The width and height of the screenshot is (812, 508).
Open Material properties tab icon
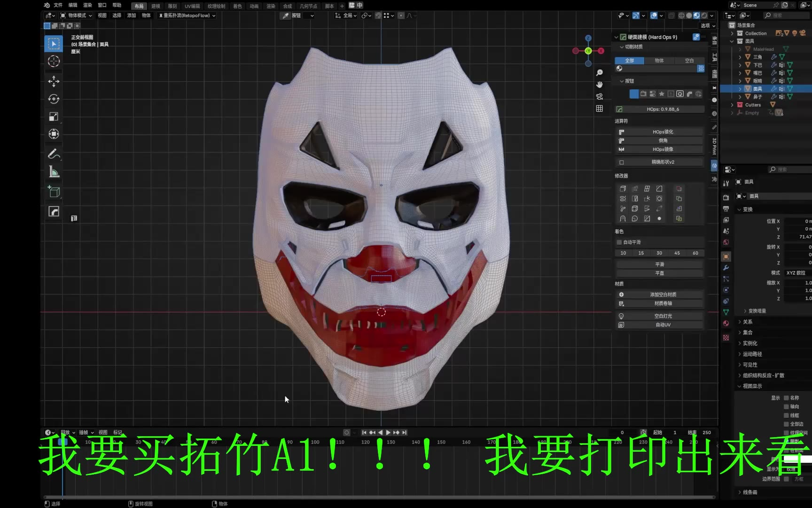726,323
